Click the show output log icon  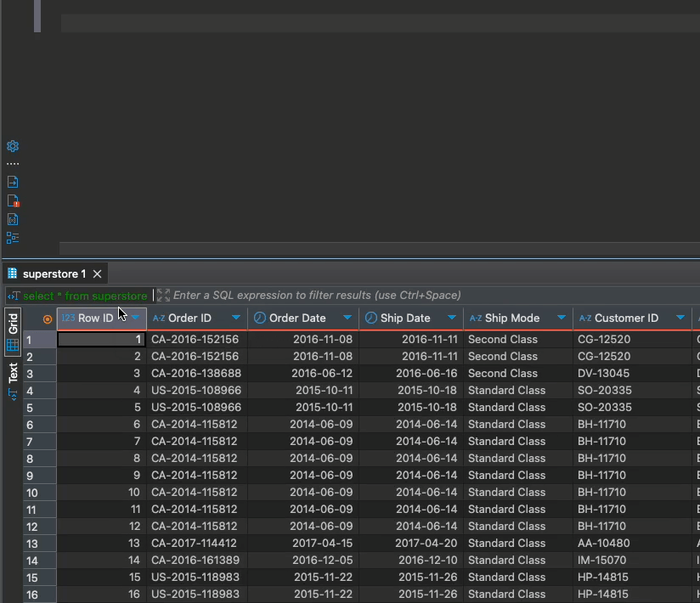pyautogui.click(x=13, y=182)
